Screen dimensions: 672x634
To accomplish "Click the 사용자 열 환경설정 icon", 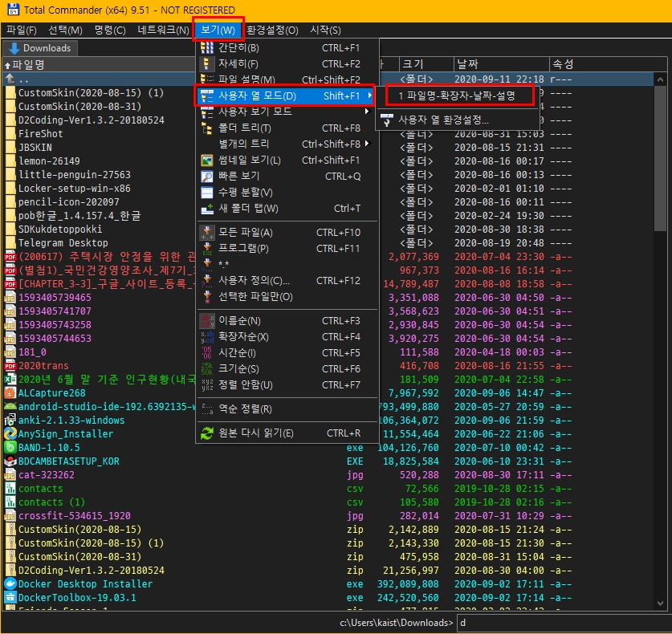I will [x=386, y=120].
